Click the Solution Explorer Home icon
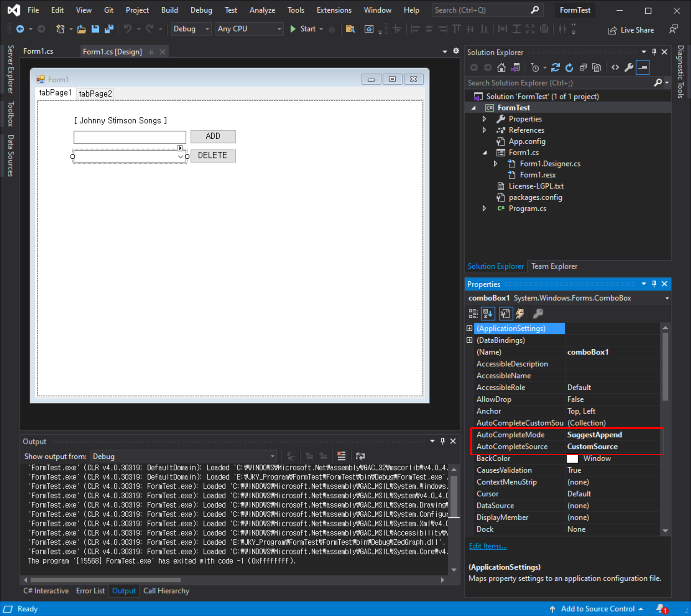The width and height of the screenshot is (691, 616). point(501,68)
